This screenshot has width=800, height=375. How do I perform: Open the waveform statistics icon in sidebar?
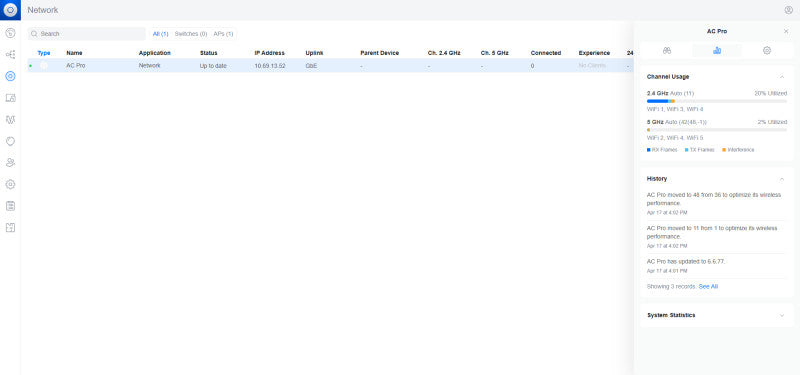pos(10,119)
